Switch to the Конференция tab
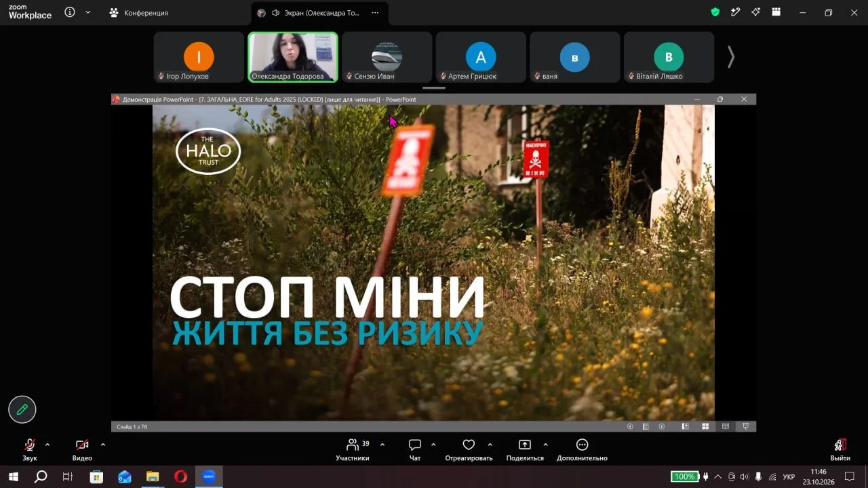 click(139, 13)
